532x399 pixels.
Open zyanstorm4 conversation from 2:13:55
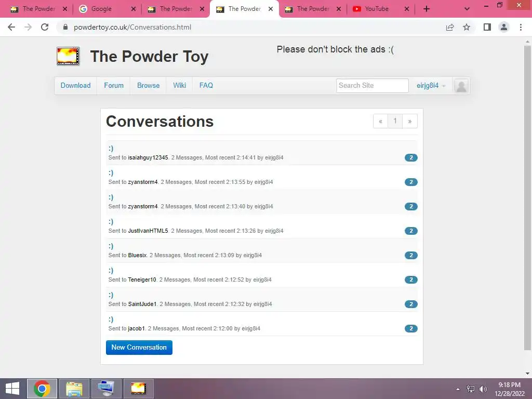point(111,172)
